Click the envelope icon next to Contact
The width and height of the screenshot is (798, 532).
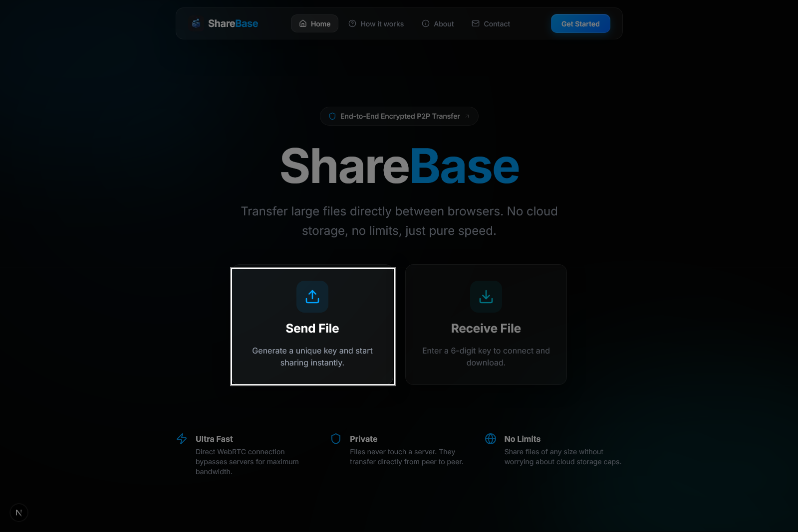(x=476, y=23)
